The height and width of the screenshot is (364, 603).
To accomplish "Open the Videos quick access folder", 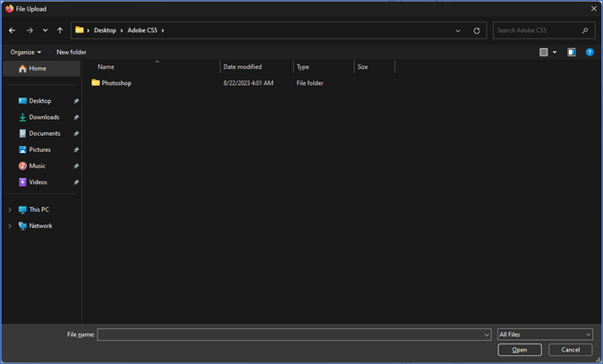I will 38,182.
